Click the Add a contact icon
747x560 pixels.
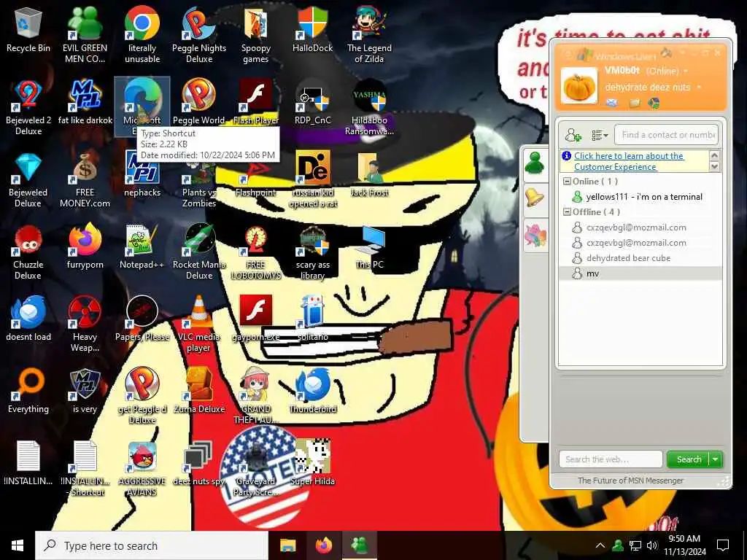click(x=573, y=135)
